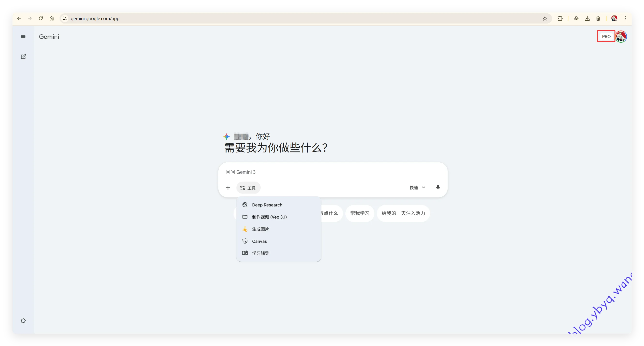Open the browser Extensions icon
This screenshot has width=644, height=346.
pyautogui.click(x=560, y=18)
